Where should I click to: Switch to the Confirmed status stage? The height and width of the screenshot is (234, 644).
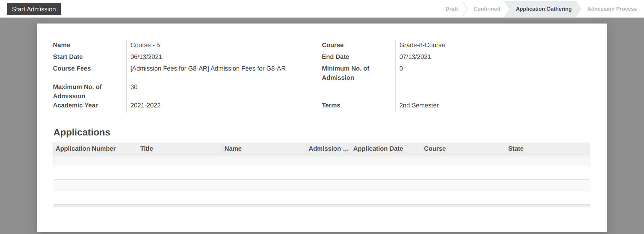(x=487, y=9)
